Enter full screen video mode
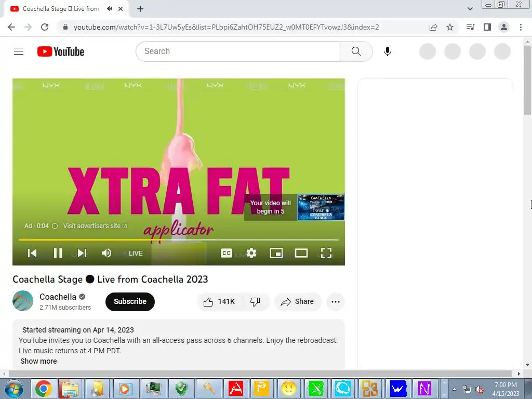532x399 pixels. coord(326,253)
